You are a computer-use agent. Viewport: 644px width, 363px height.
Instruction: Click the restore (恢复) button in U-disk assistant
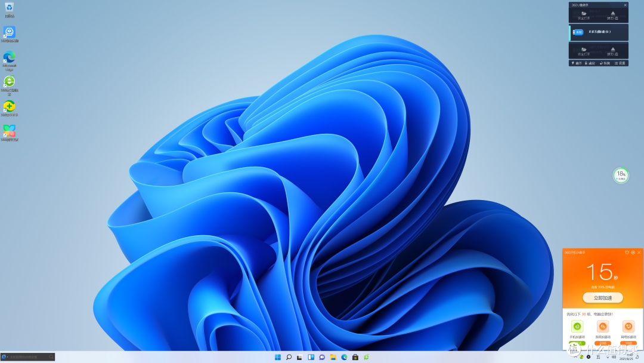point(605,63)
